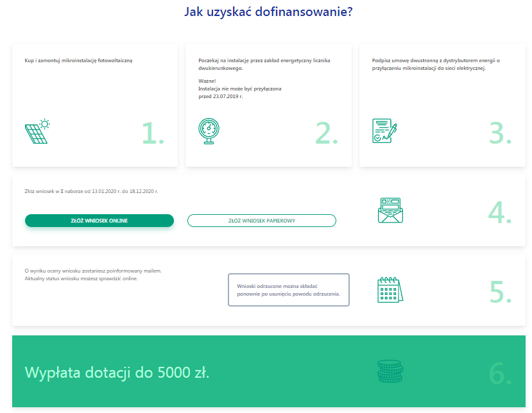Click the envelope with application form icon
Image resolution: width=532 pixels, height=413 pixels.
390,210
